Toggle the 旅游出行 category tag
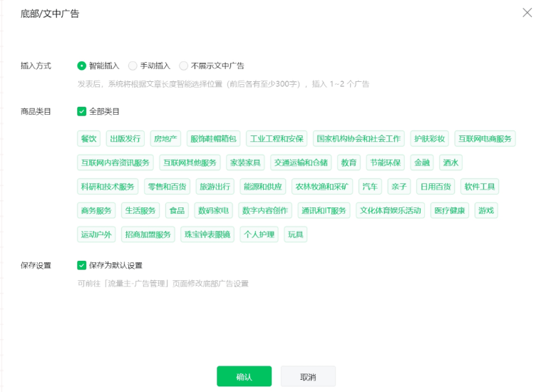Image resolution: width=546 pixels, height=392 pixels. [215, 187]
